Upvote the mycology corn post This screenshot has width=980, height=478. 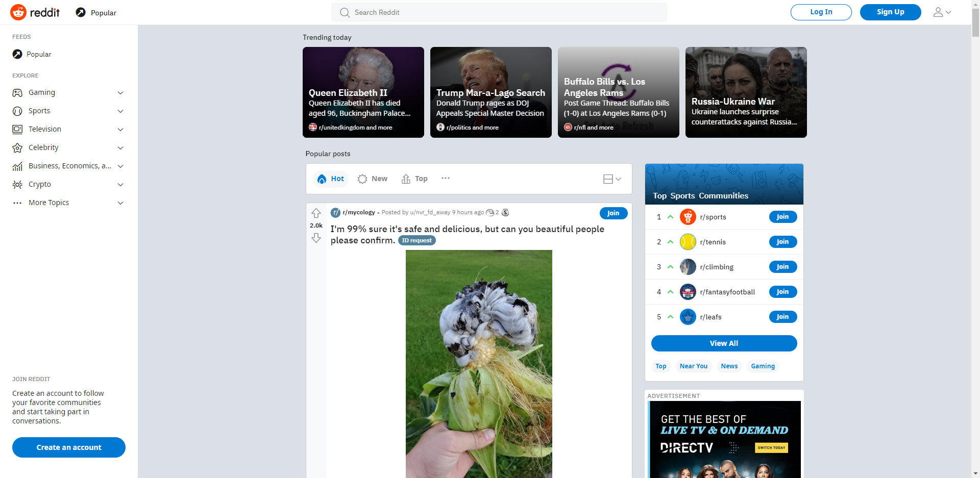tap(316, 213)
